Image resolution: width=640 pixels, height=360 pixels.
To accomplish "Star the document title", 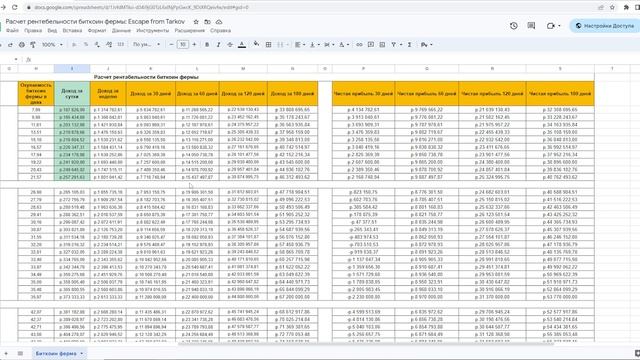I will (x=196, y=22).
